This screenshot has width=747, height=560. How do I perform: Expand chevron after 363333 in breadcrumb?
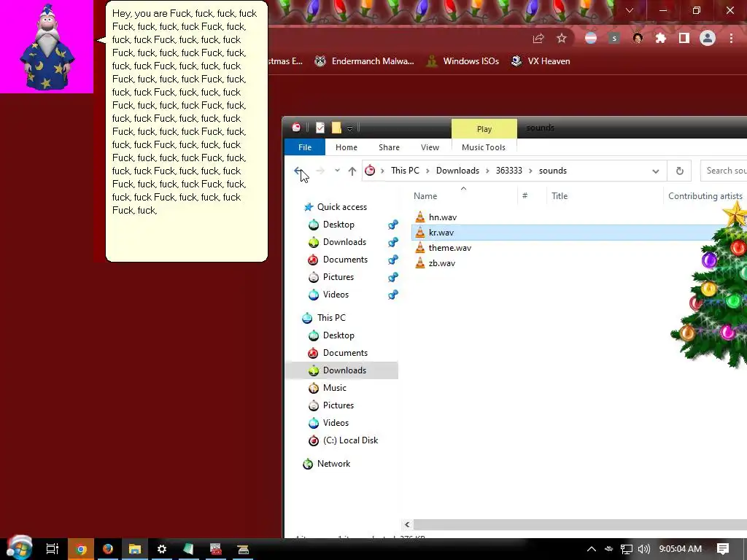click(x=531, y=171)
